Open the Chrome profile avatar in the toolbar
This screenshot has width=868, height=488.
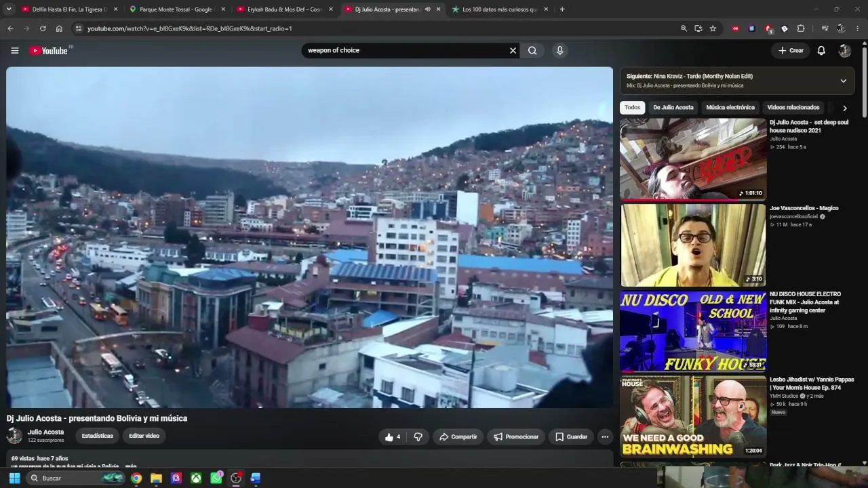(841, 28)
